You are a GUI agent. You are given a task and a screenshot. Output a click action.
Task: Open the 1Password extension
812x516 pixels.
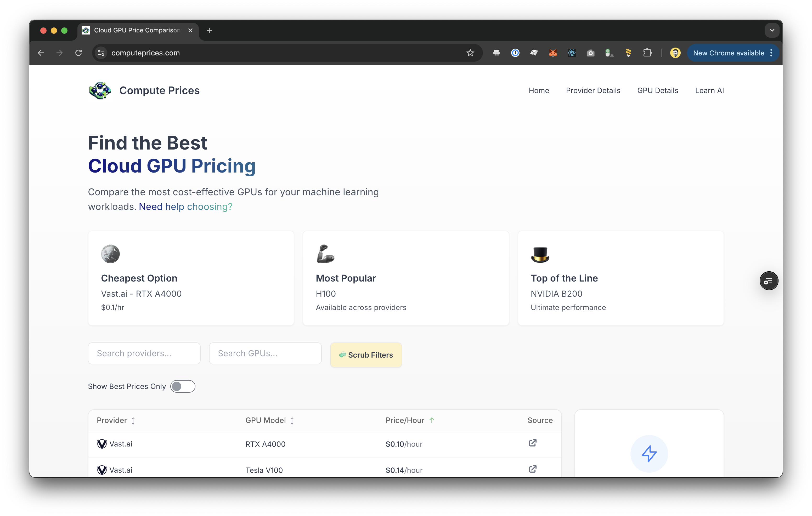point(515,53)
